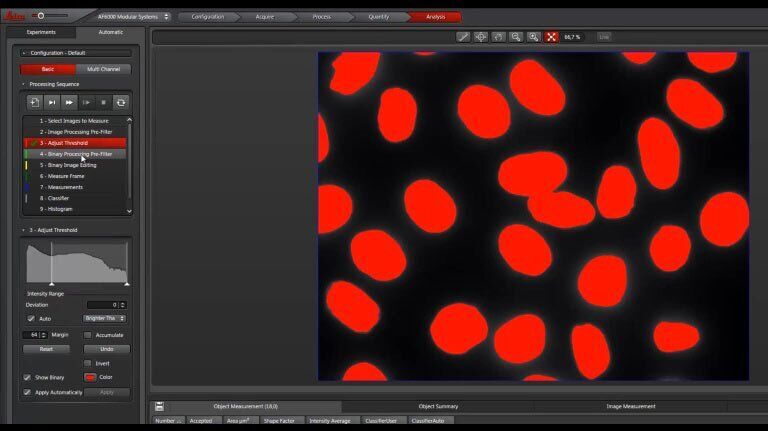Open the Brighter Than dropdown
768x431 pixels.
[x=104, y=318]
